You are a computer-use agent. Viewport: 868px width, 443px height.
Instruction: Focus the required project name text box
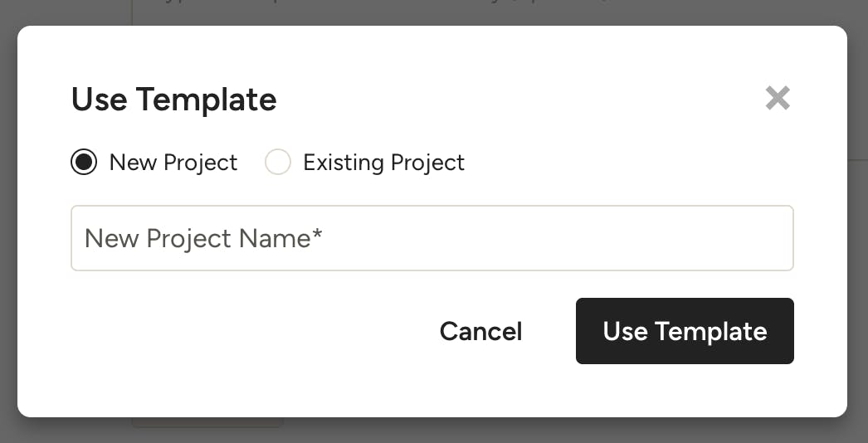pyautogui.click(x=432, y=238)
